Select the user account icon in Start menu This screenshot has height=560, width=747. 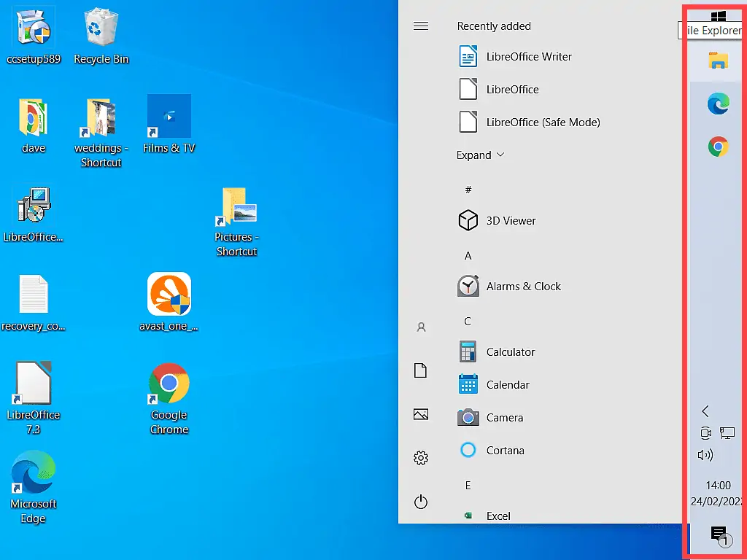pos(421,327)
